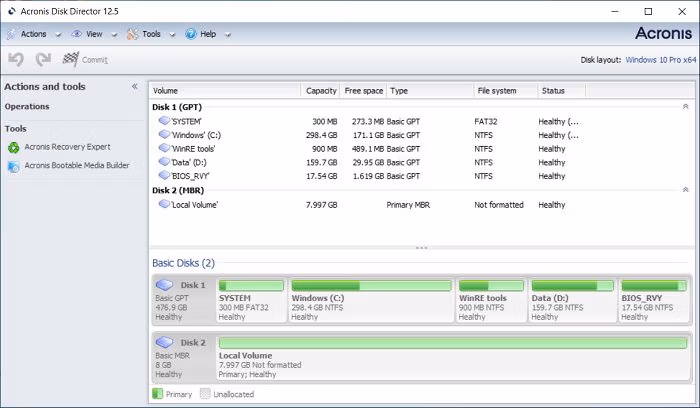The height and width of the screenshot is (408, 700).
Task: Expand the Tools menu dropdown arrow
Action: pyautogui.click(x=172, y=34)
